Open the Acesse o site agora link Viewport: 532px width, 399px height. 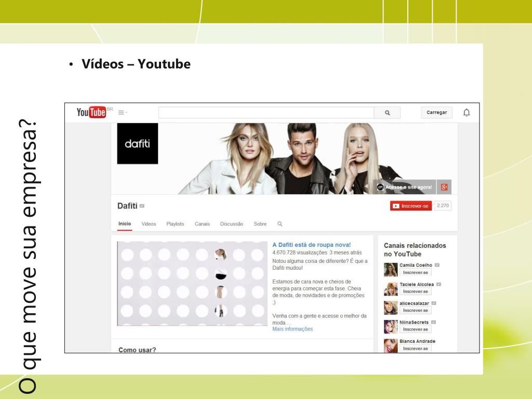point(404,187)
